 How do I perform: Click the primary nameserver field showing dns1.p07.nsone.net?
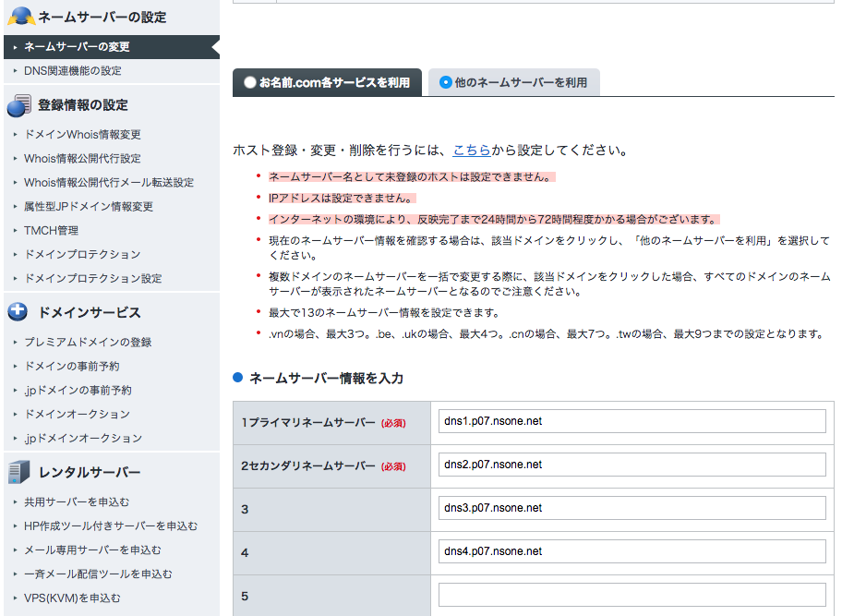click(x=631, y=421)
